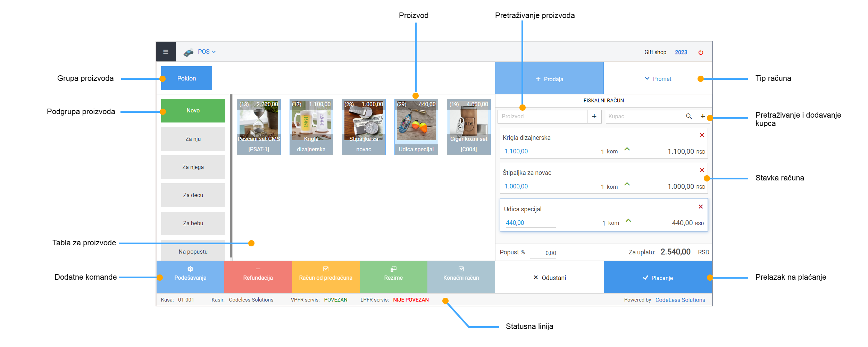Image resolution: width=868 pixels, height=347 pixels.
Task: Add Udica specijal product tile
Action: point(416,127)
